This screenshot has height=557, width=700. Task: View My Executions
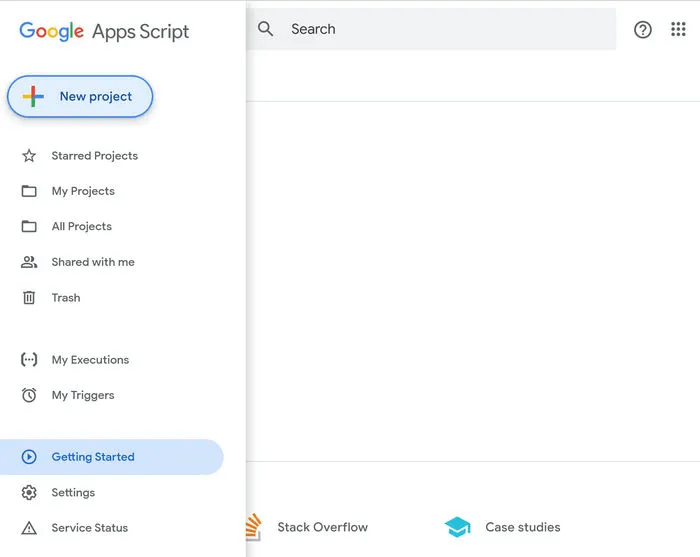click(x=90, y=360)
